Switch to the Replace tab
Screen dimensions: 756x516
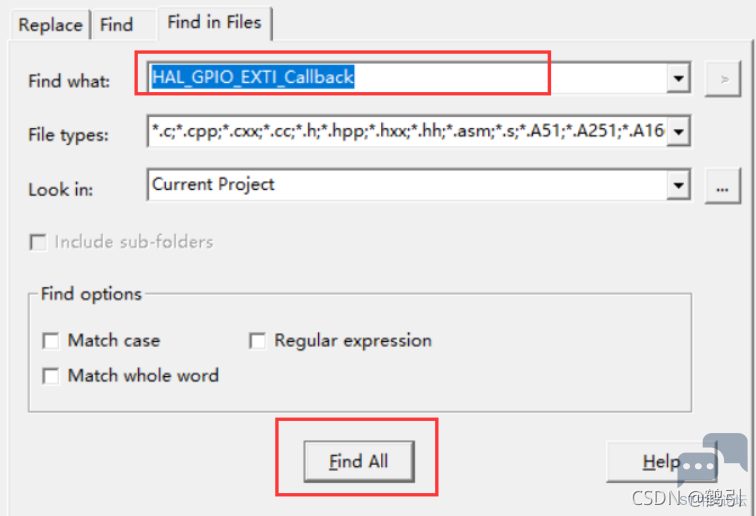pos(50,25)
